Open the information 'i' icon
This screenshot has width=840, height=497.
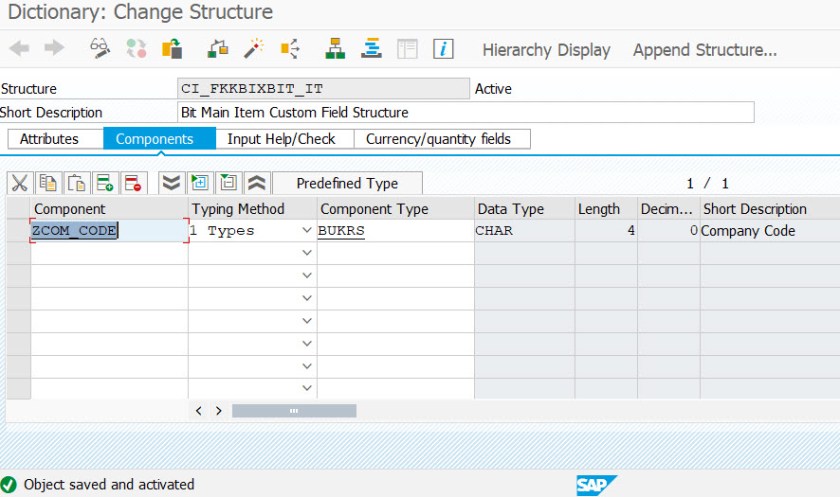click(x=443, y=49)
